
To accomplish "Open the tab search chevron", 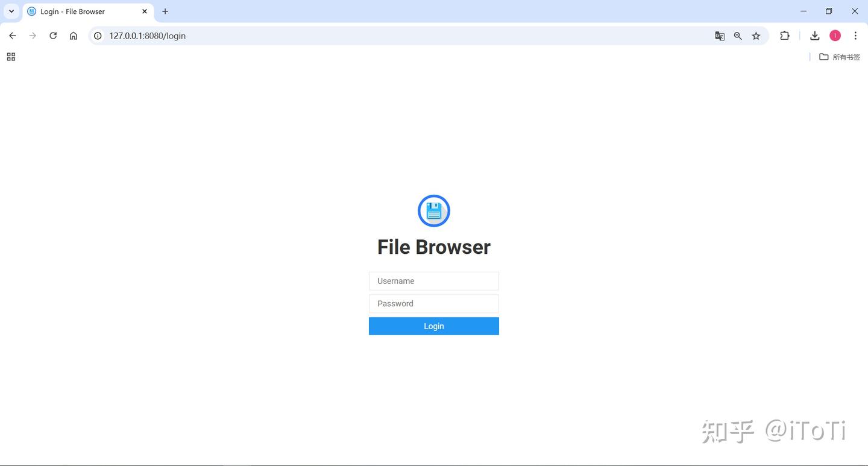I will [10, 11].
